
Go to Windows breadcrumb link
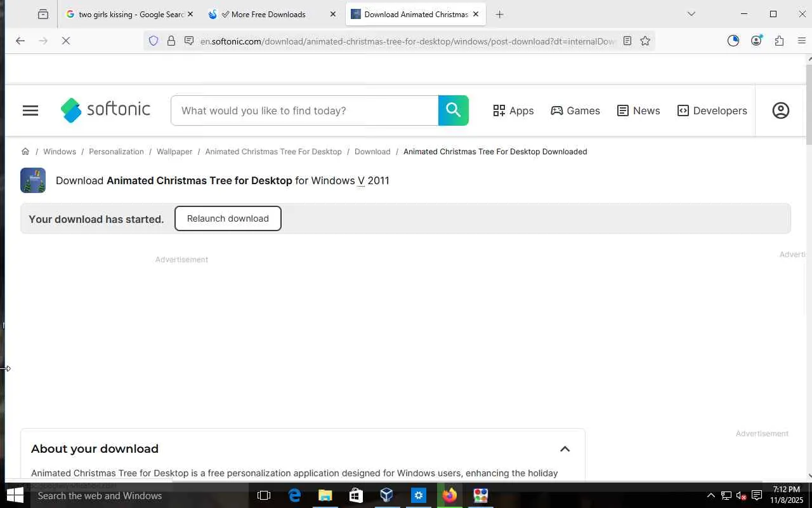pos(60,151)
